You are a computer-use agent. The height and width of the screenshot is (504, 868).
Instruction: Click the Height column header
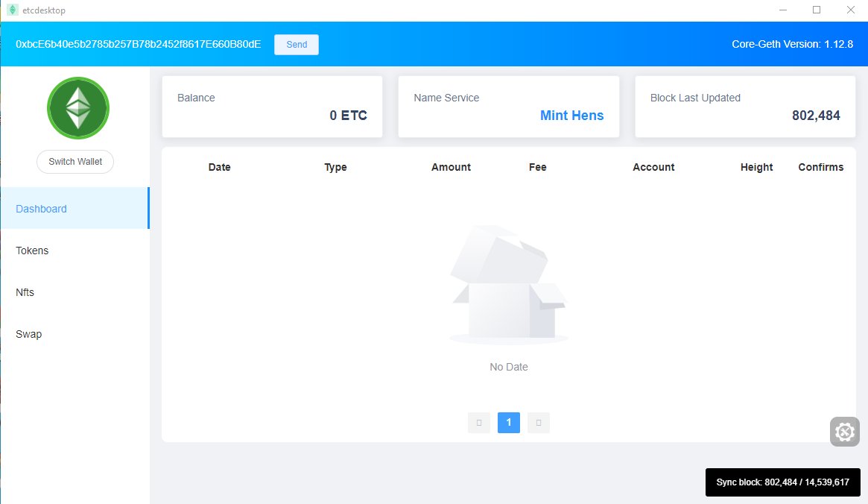tap(757, 167)
